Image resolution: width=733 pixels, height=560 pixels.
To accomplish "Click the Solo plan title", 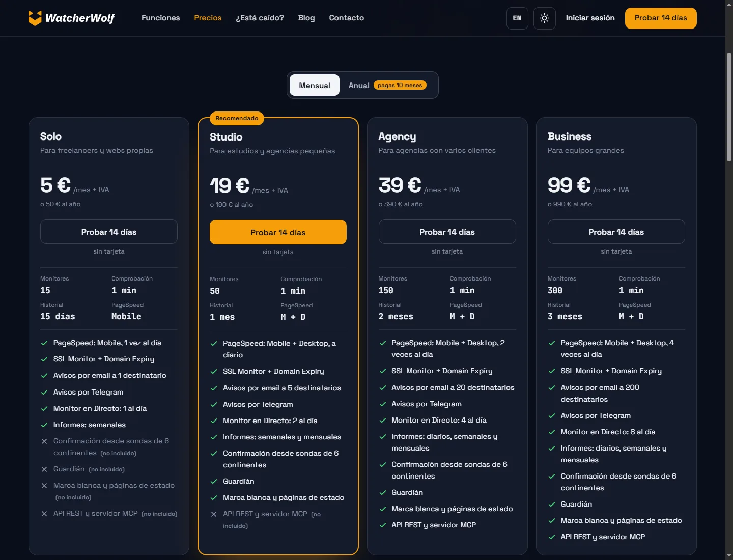I will coord(51,136).
